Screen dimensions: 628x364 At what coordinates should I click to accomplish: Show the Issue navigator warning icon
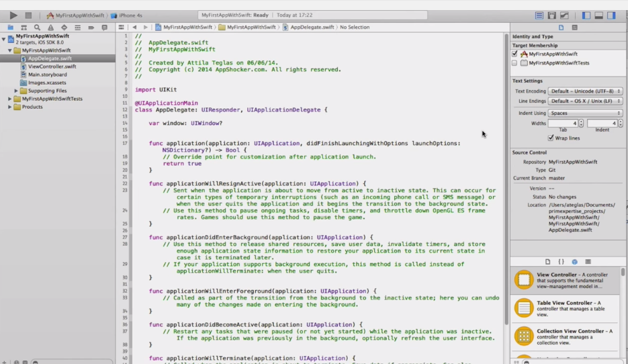[50, 28]
